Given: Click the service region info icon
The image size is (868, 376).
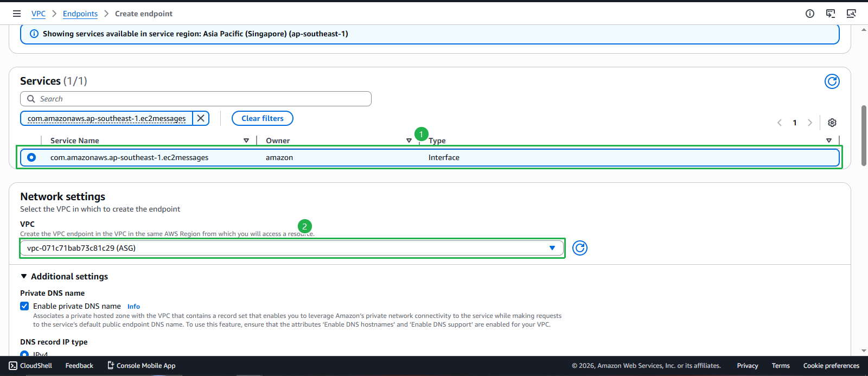Looking at the screenshot, I should tap(34, 34).
